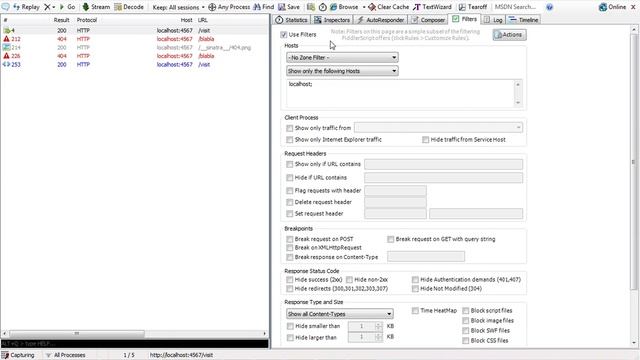Click the Go resume button
Image resolution: width=640 pixels, height=360 pixels.
[x=67, y=7]
